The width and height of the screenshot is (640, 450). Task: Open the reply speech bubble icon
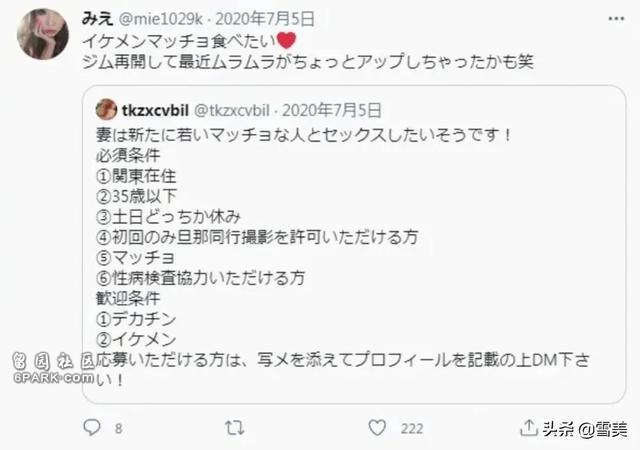91,428
